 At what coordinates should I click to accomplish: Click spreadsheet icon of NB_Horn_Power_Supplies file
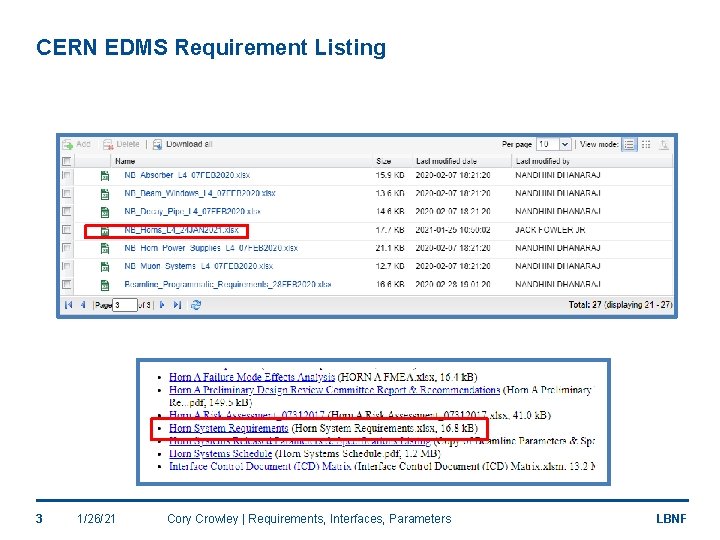pos(105,248)
